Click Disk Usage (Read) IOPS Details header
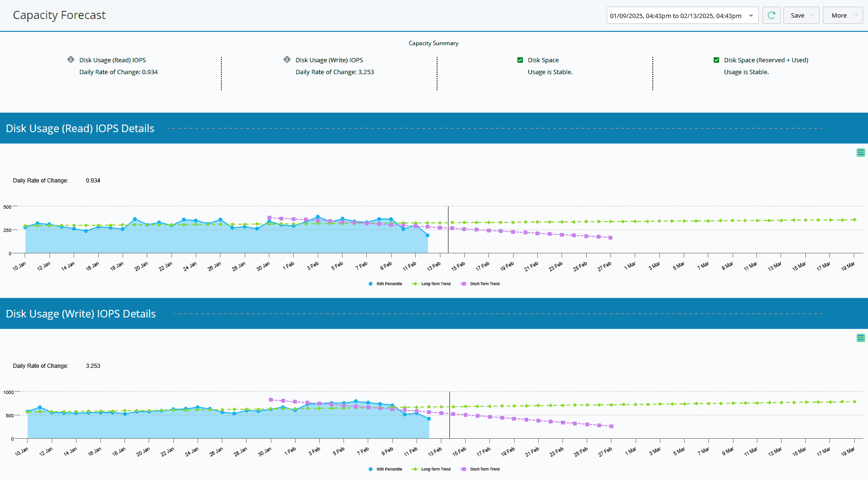This screenshot has width=868, height=481. pyautogui.click(x=80, y=128)
